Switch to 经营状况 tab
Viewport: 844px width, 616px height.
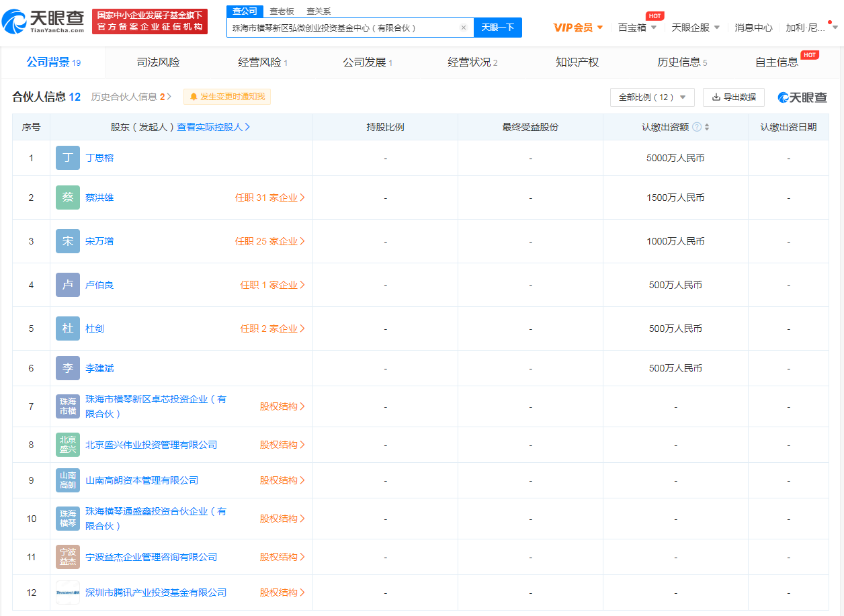point(472,62)
